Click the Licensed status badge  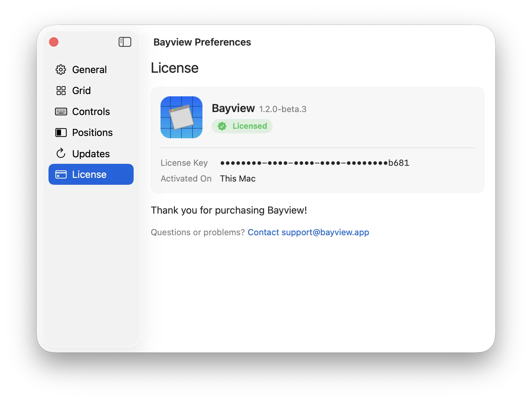(242, 126)
